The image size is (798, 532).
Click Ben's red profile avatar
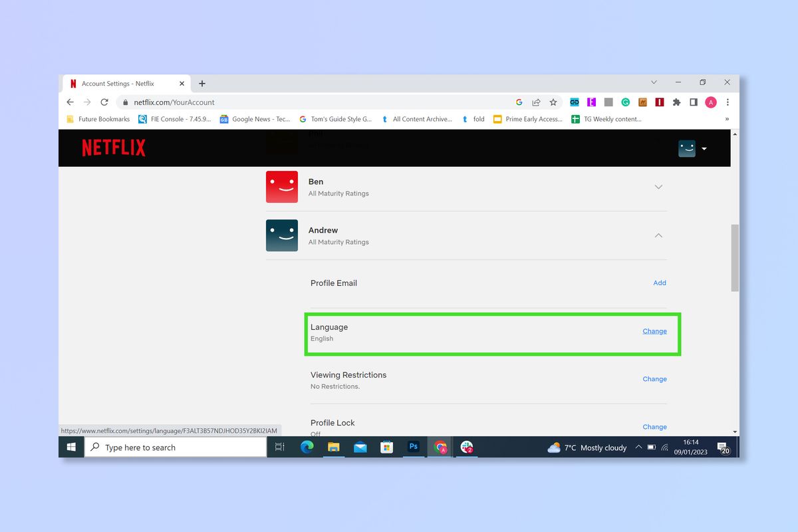tap(281, 187)
